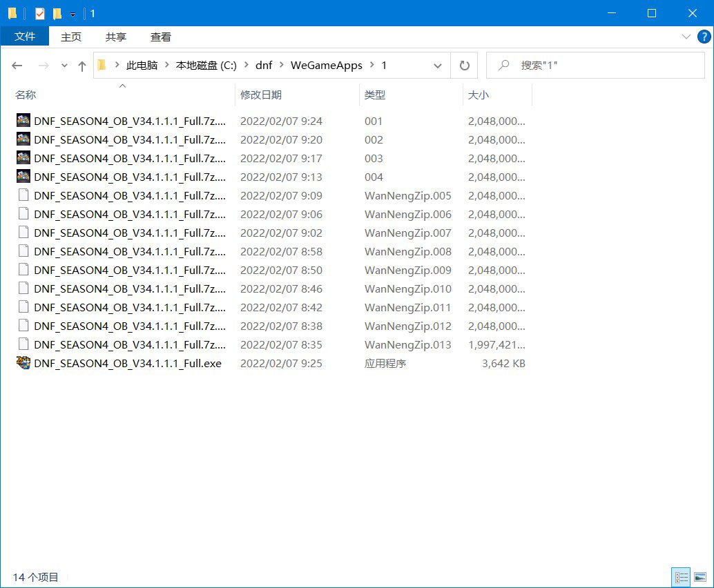Viewport: 714px width, 588px height.
Task: Expand the chevron after 此电脑 breadcrumb
Action: click(x=166, y=65)
